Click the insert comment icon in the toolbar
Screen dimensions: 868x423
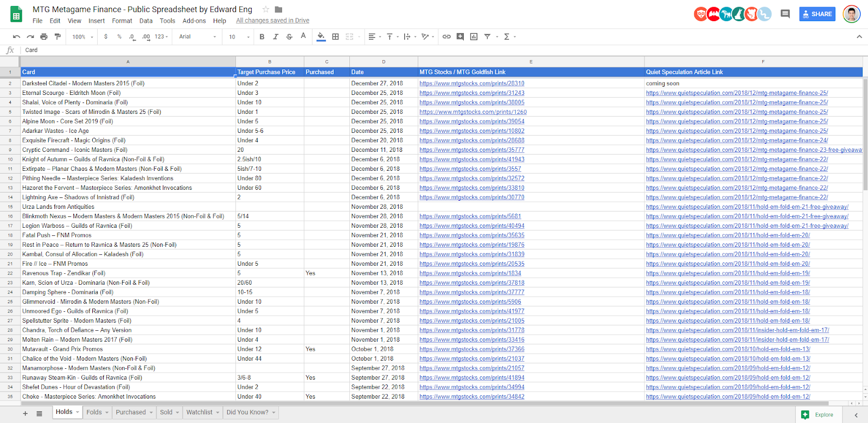click(460, 37)
